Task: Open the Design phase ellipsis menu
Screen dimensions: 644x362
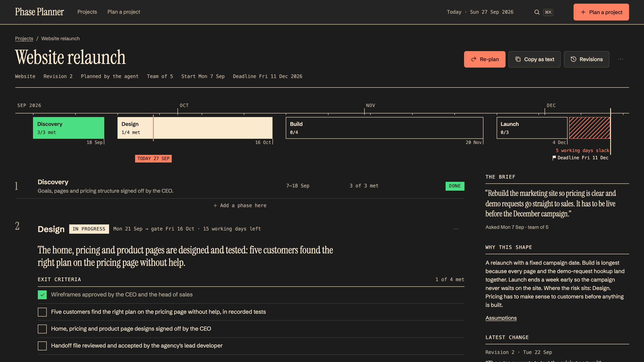Action: [456, 229]
